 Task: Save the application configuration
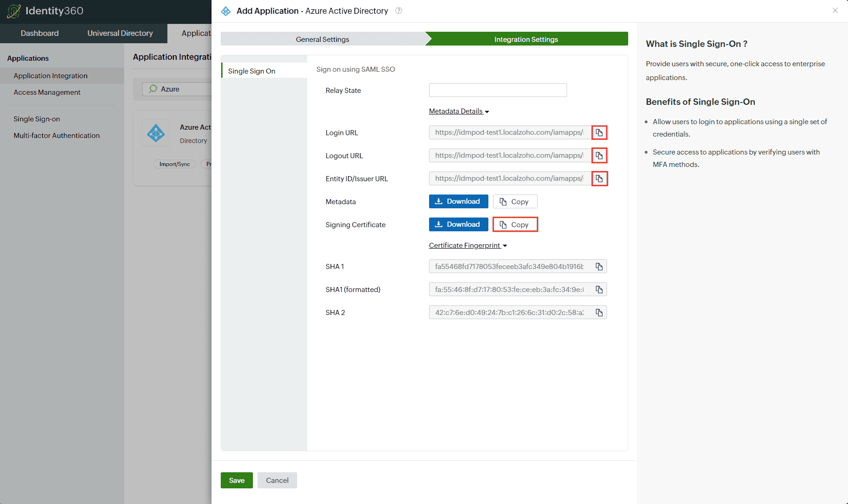coord(236,480)
